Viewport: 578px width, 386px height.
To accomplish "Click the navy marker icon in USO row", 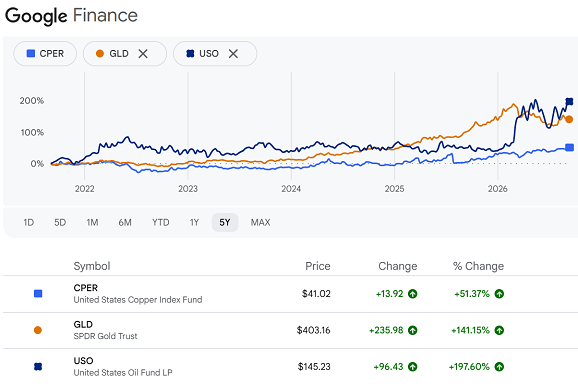I will 38,366.
